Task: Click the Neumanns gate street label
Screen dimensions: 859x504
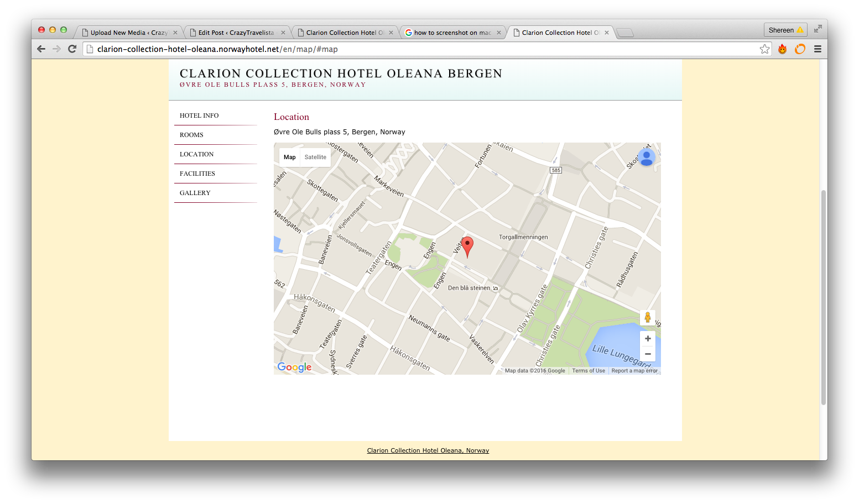Action: point(429,328)
